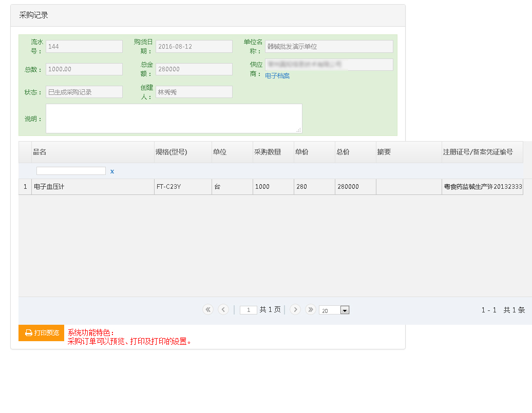532x413 pixels.
Task: Click the 单位名称 field
Action: (329, 47)
